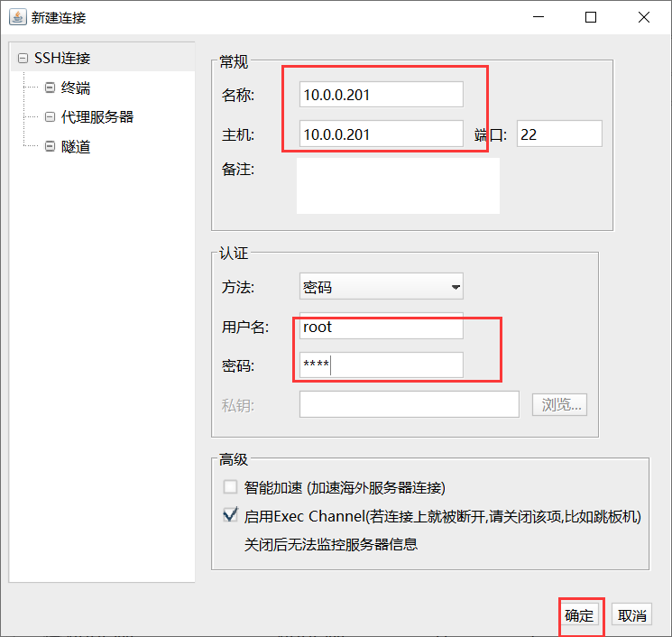
Task: Confirm with the 确定 button
Action: tap(579, 615)
